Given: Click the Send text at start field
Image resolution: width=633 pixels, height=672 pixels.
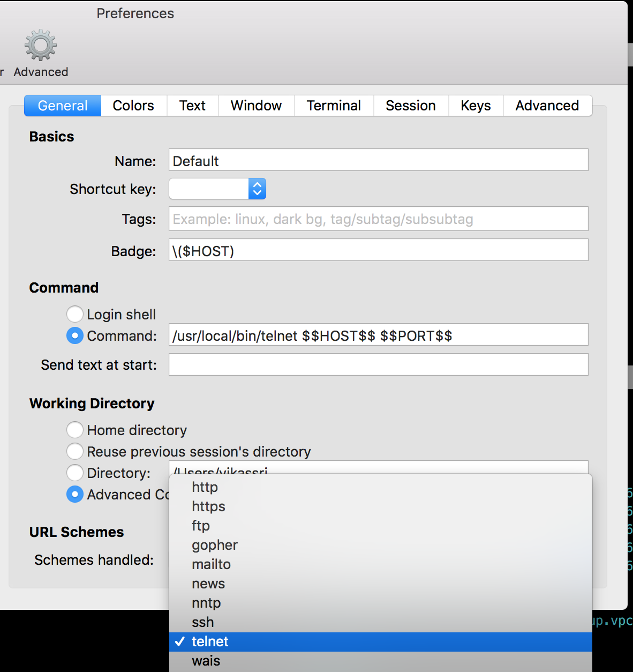Looking at the screenshot, I should point(378,365).
